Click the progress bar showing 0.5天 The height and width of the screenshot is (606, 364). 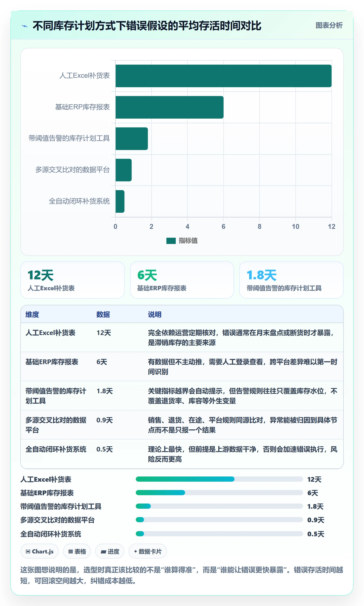[x=219, y=534]
